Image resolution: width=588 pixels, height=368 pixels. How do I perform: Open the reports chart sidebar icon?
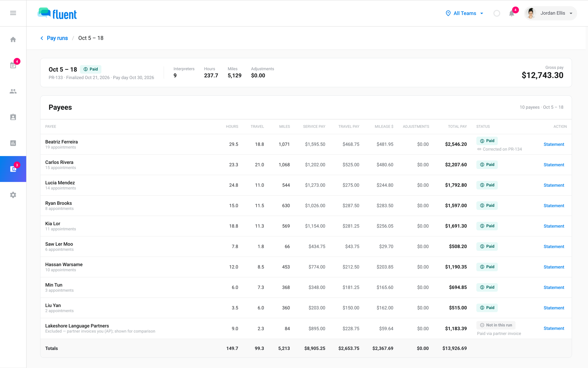(13, 143)
